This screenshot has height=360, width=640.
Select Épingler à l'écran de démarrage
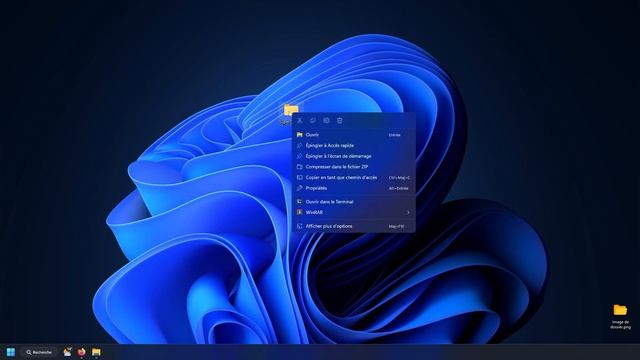[x=353, y=156]
